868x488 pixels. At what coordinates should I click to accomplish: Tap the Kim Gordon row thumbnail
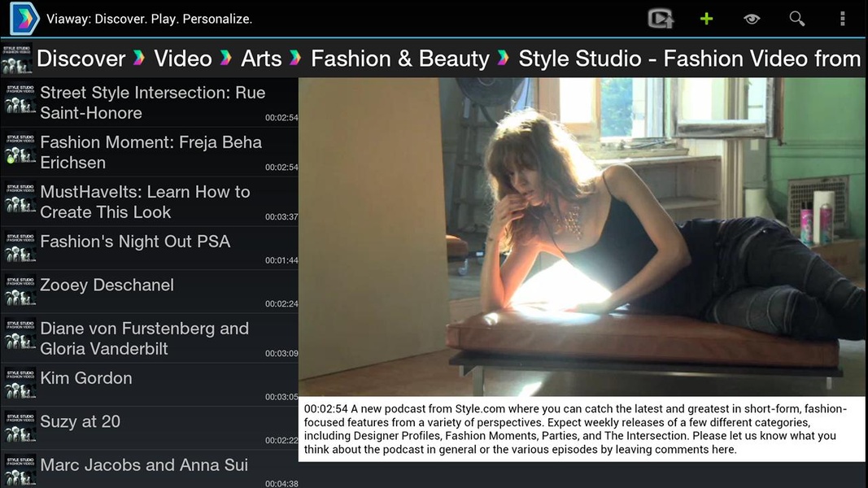point(20,383)
